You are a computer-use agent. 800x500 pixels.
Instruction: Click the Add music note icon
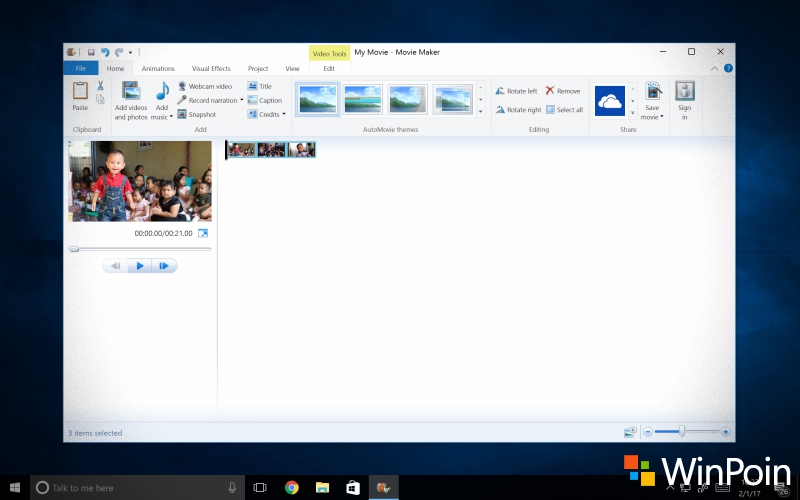(162, 92)
